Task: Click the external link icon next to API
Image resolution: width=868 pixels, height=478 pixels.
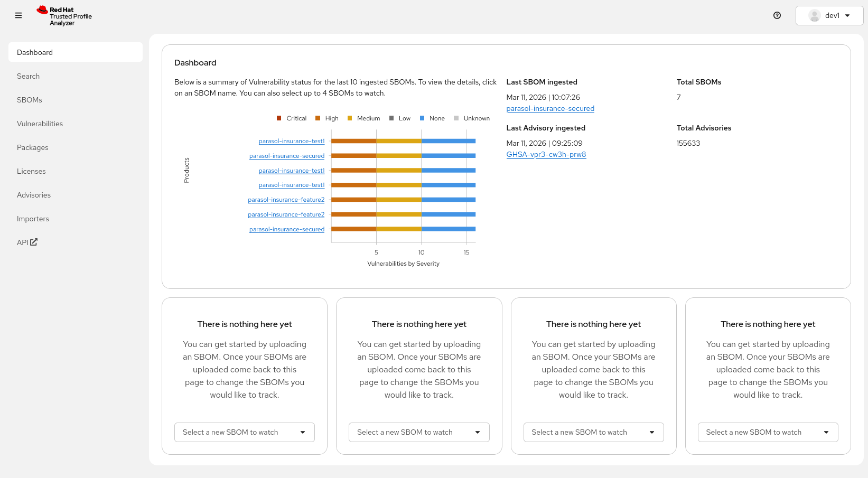Action: 34,241
